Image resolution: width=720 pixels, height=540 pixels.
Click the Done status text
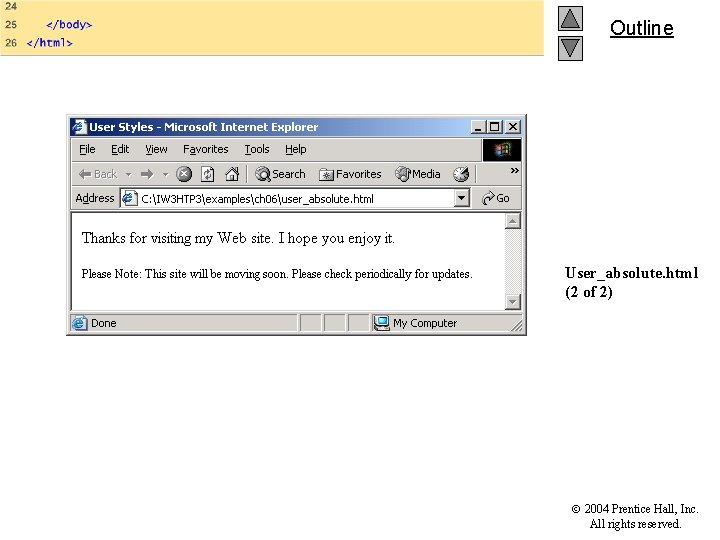point(103,323)
